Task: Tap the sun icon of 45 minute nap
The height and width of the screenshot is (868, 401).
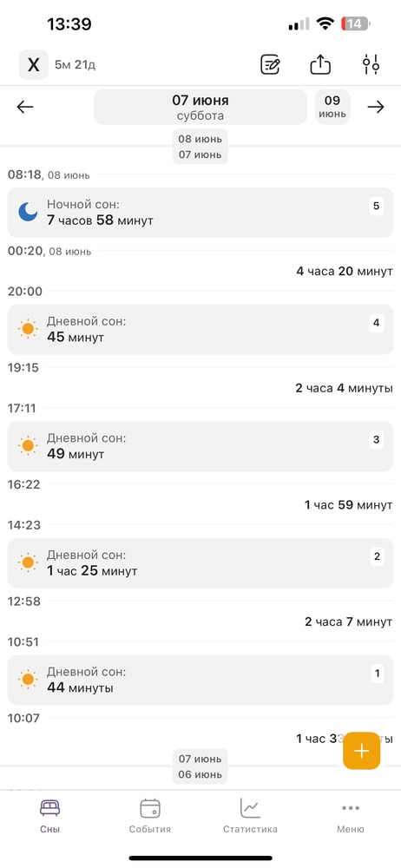Action: pos(28,329)
